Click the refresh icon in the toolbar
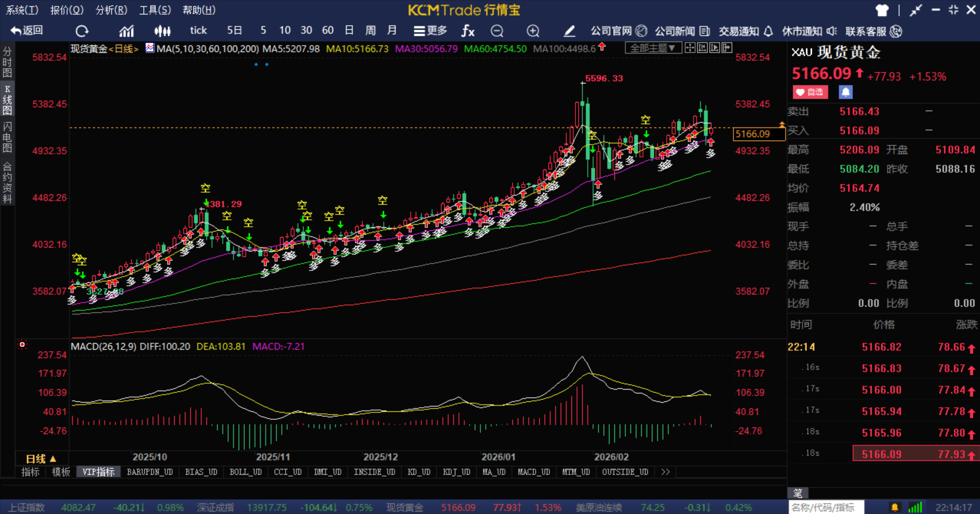 point(82,31)
